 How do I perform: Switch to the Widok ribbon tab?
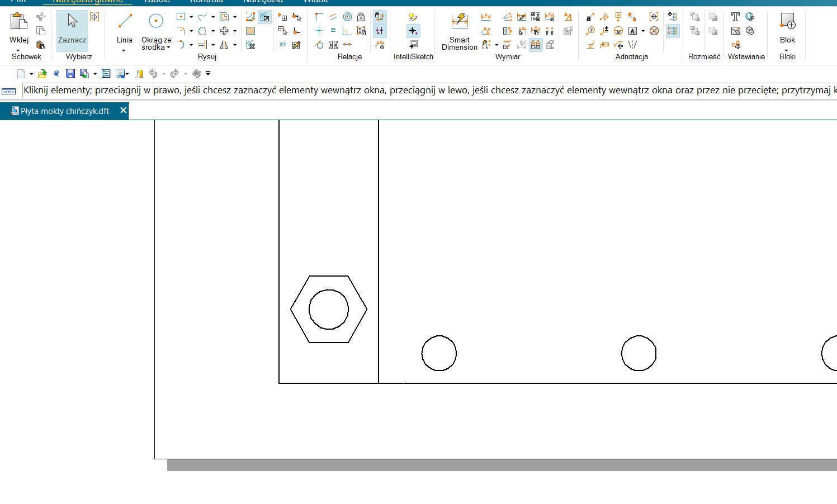[x=315, y=2]
